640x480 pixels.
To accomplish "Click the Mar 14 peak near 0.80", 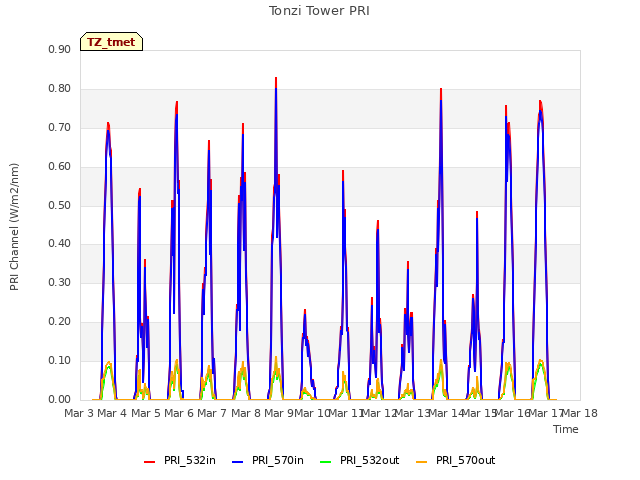I will pos(441,89).
